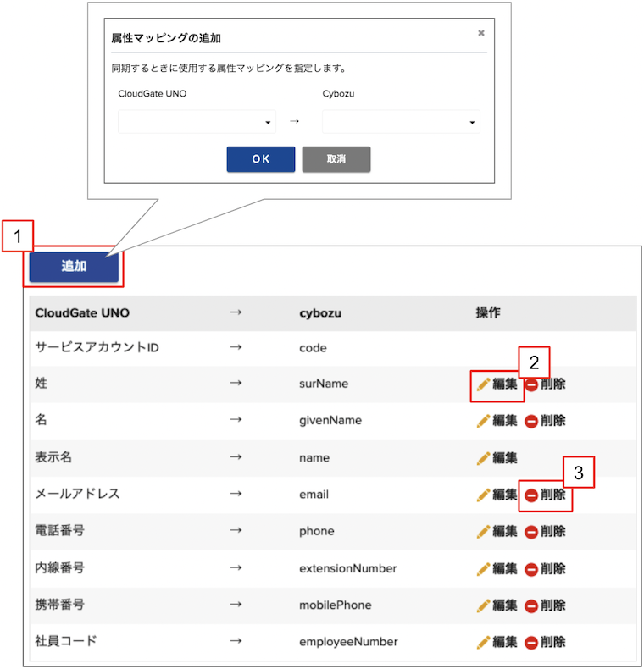Image resolution: width=644 pixels, height=669 pixels.
Task: Delete the surName mapping row
Action: pos(545,384)
